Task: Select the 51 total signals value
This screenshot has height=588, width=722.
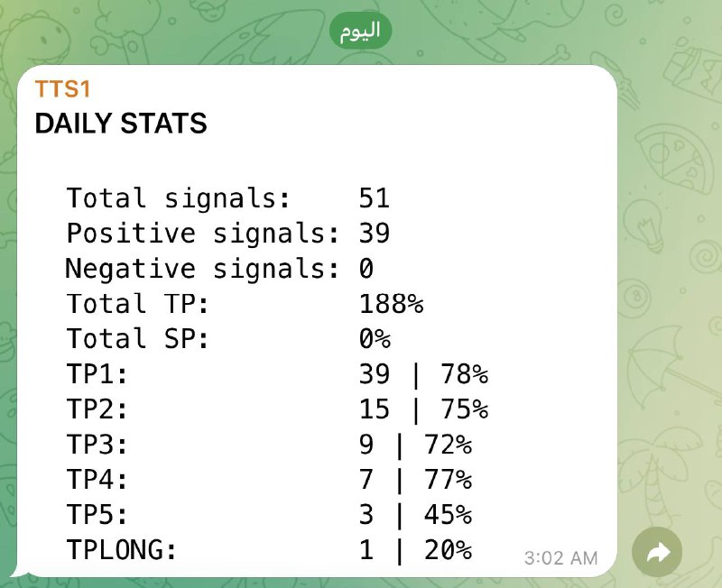Action: point(374,198)
